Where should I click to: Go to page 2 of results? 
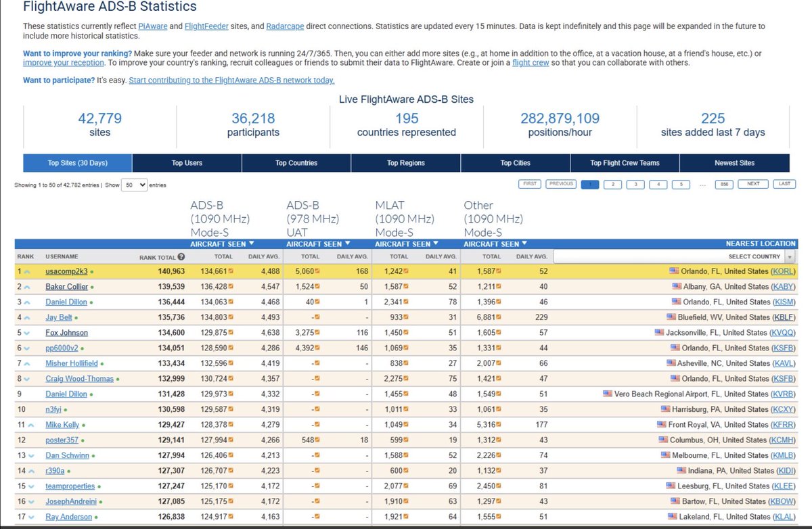[612, 184]
